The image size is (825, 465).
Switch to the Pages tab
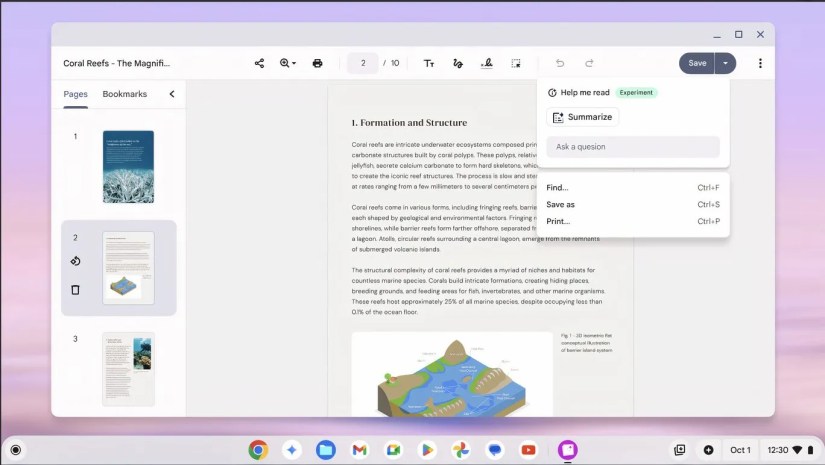click(75, 94)
